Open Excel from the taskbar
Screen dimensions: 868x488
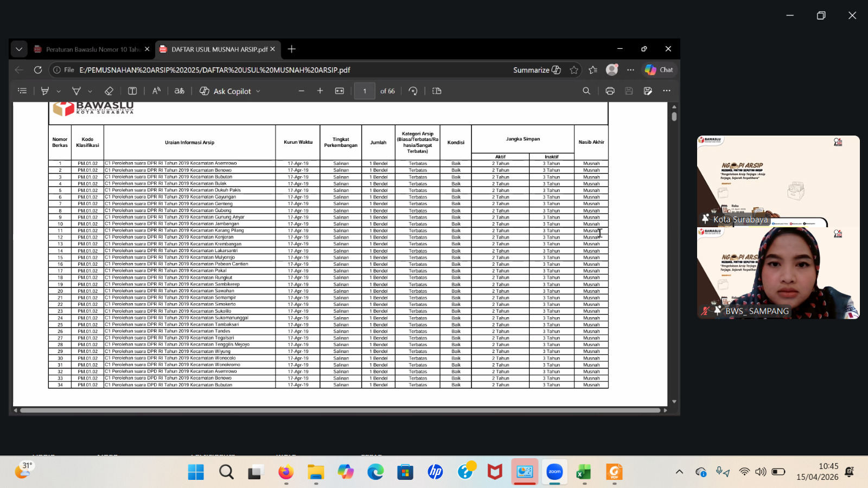tap(584, 472)
